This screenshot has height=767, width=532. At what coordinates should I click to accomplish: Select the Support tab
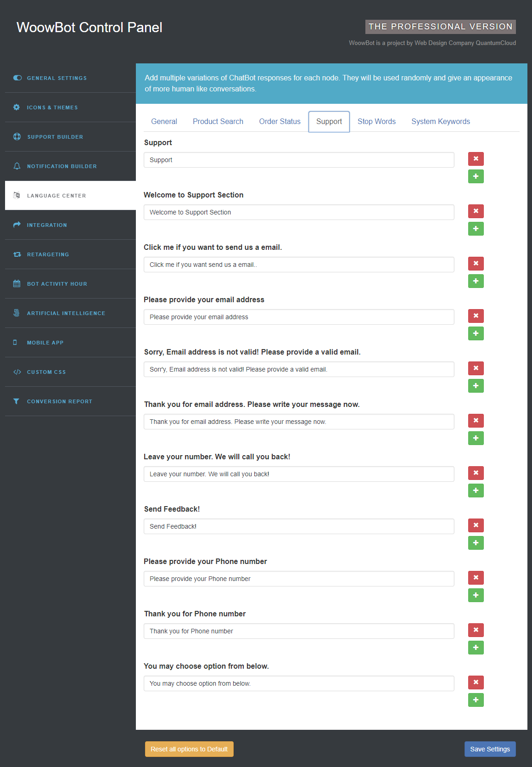329,121
